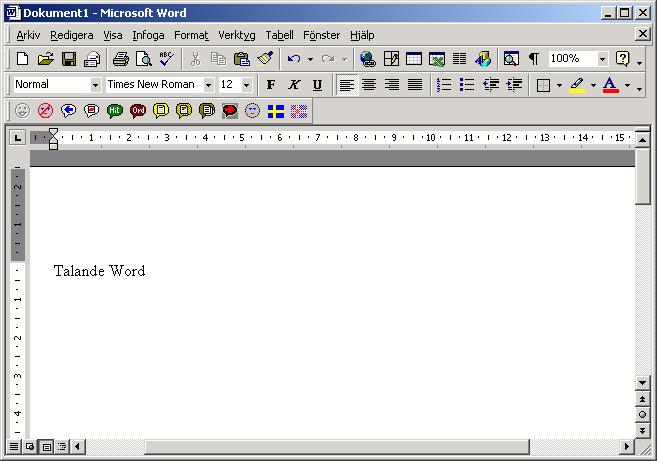657x461 pixels.
Task: Align text right
Action: (392, 85)
